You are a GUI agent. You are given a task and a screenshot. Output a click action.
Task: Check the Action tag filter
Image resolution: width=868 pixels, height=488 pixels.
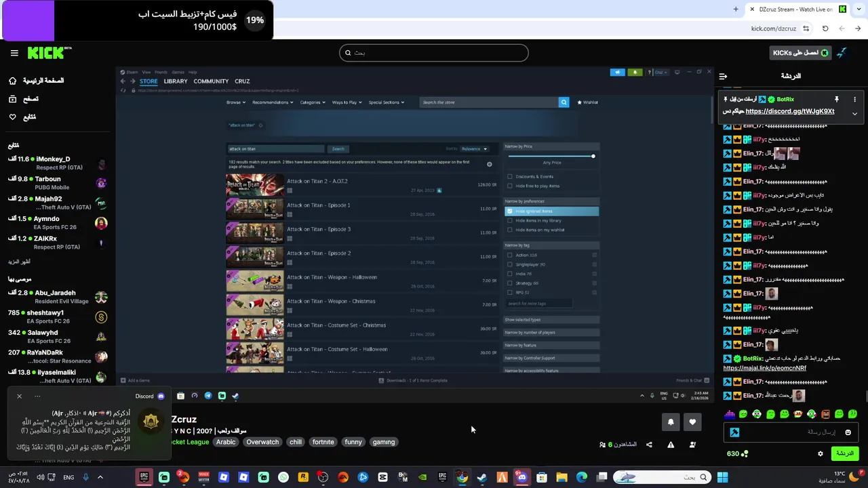tap(510, 255)
